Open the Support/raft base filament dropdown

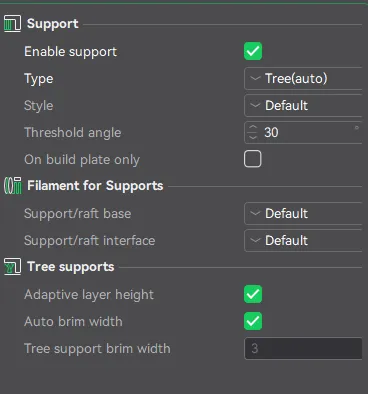tap(303, 213)
